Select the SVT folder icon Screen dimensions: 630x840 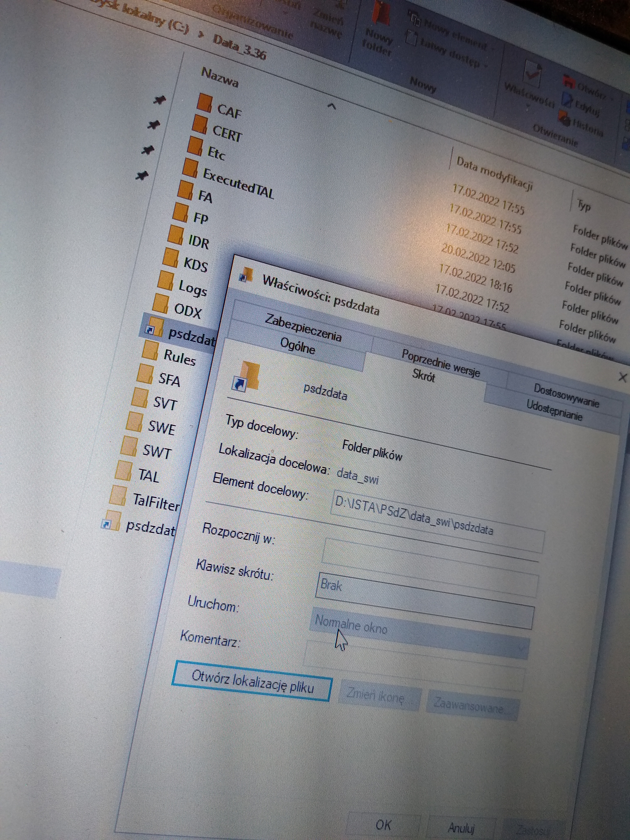pos(139,398)
